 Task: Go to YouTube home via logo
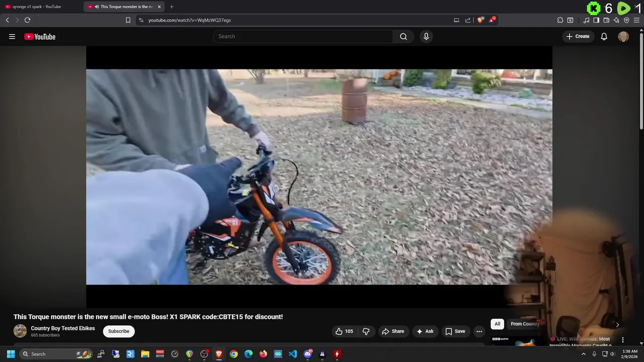tap(40, 36)
